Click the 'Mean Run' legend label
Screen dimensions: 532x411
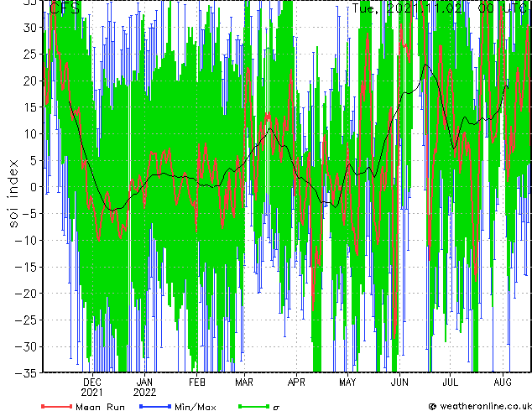click(x=100, y=407)
